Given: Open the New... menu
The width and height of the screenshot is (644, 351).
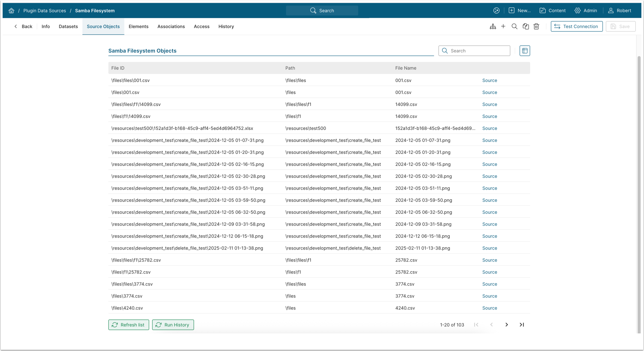Looking at the screenshot, I should (520, 10).
